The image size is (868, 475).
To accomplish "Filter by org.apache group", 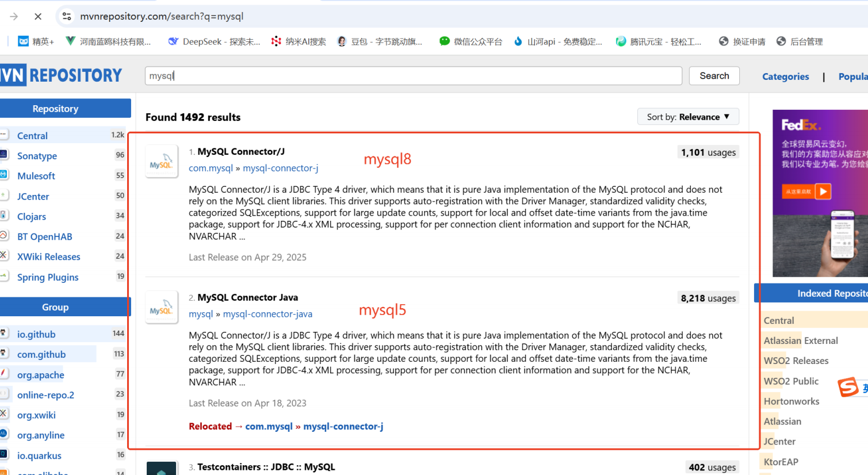I will click(x=41, y=375).
